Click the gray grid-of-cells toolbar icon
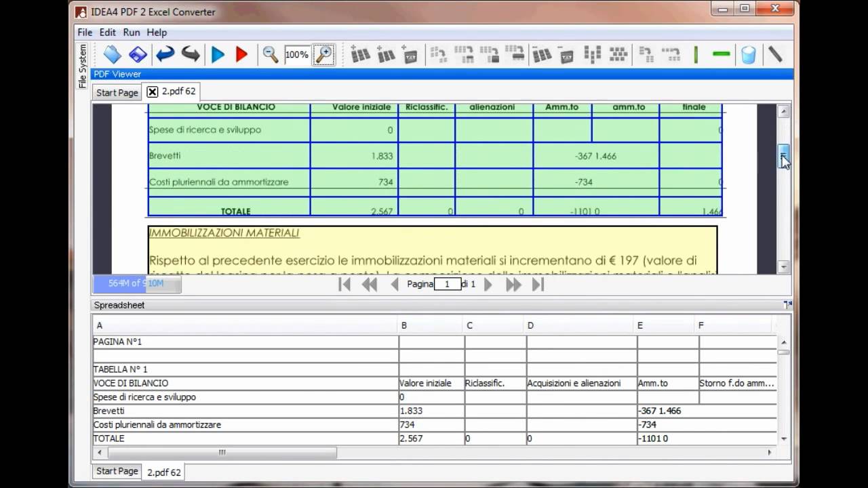868x488 pixels. pos(618,54)
